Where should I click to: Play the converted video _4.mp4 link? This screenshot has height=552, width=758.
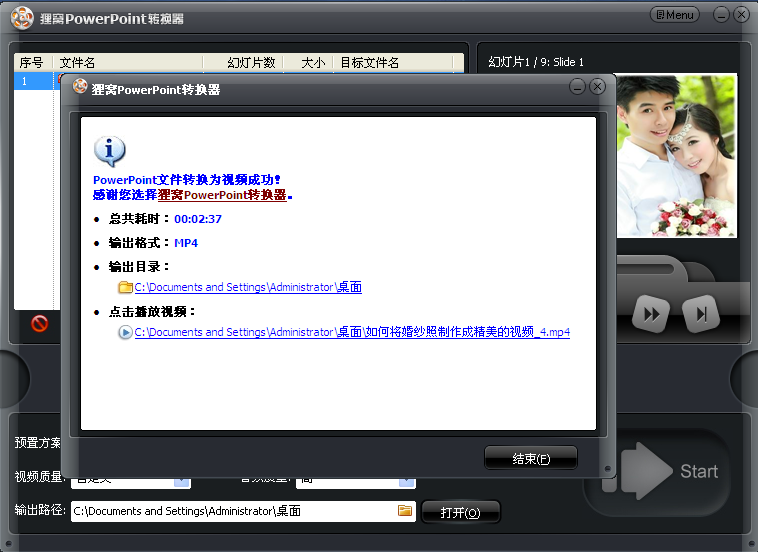352,332
